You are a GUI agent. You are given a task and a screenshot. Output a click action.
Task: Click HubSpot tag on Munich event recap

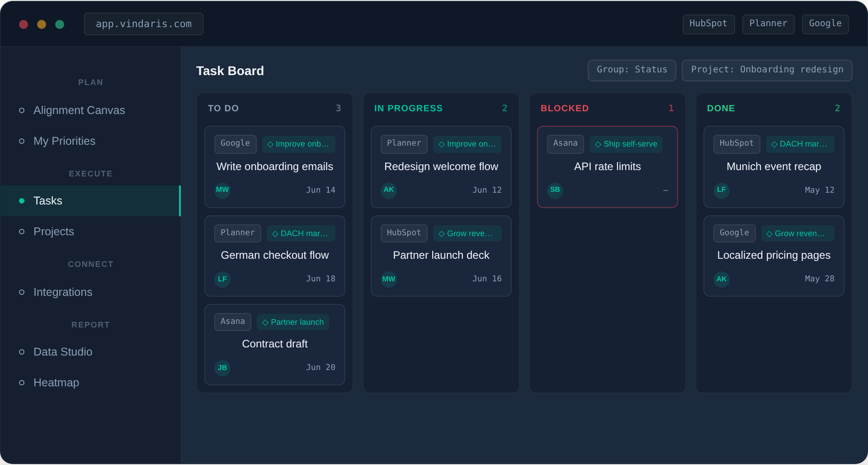pos(737,144)
